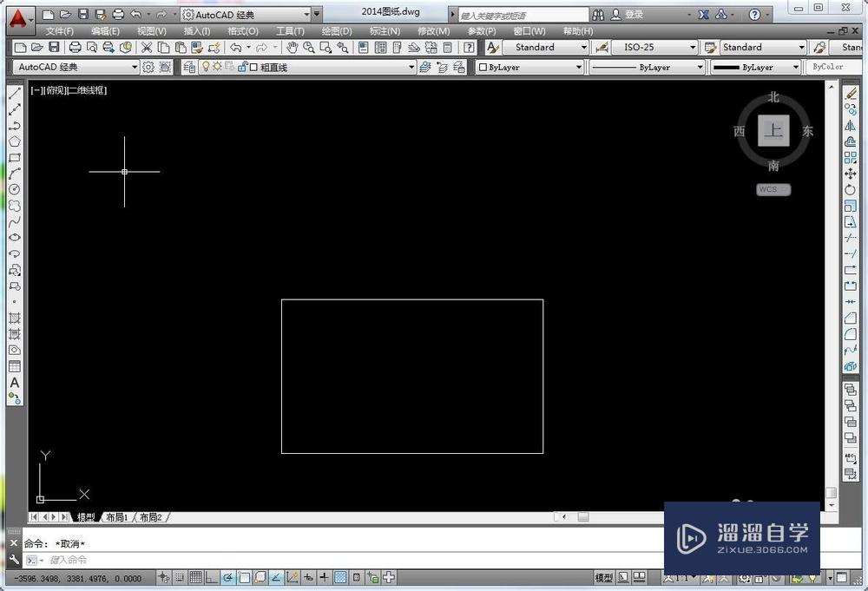Click the Save floppy disk toolbar icon
The height and width of the screenshot is (591, 868).
tap(54, 48)
